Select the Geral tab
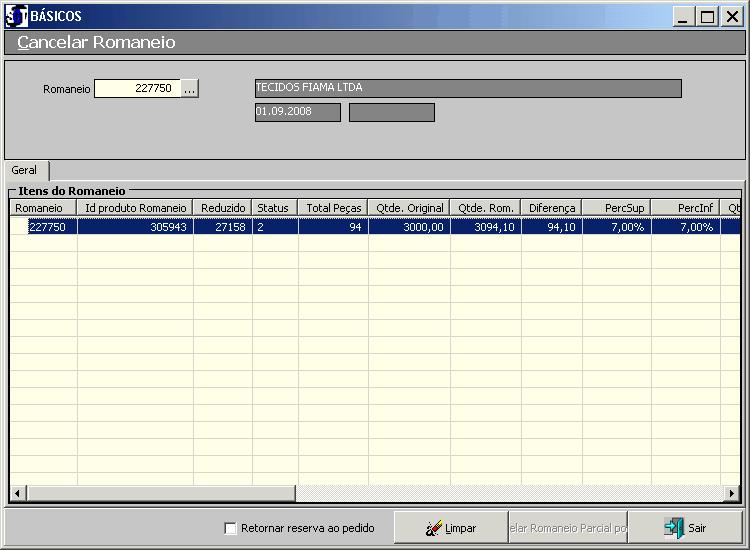The height and width of the screenshot is (550, 750). tap(25, 171)
